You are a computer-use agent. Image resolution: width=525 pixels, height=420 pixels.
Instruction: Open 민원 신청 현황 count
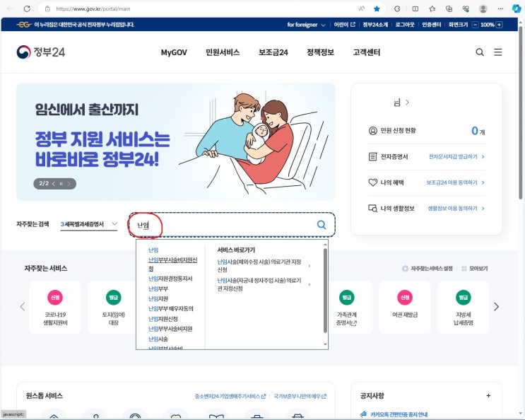(x=478, y=131)
